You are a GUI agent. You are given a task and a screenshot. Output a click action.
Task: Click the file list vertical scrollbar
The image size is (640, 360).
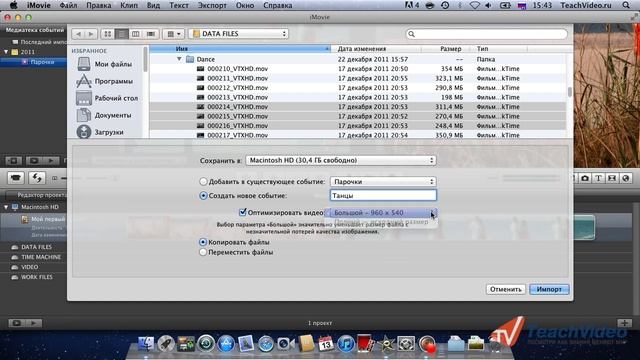(570, 92)
